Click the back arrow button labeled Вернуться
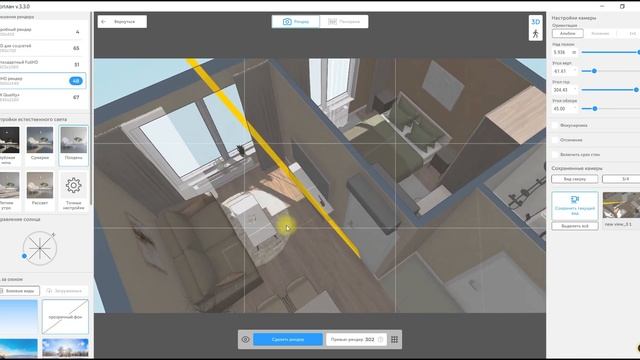This screenshot has width=640, height=360. (x=122, y=22)
